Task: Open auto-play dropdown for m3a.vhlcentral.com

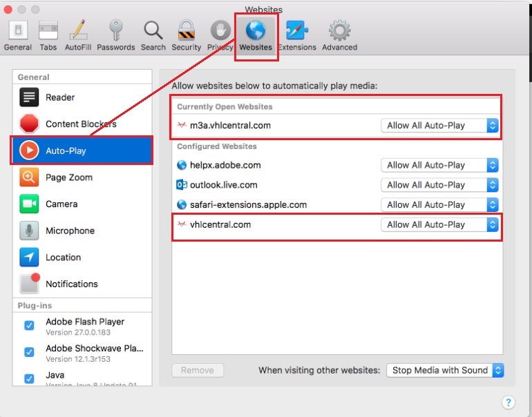Action: [439, 126]
